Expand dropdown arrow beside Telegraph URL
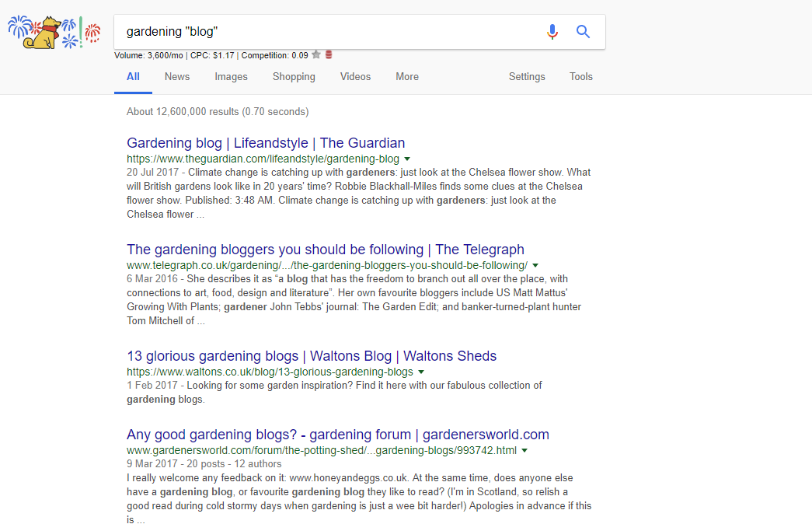The height and width of the screenshot is (531, 812). click(x=535, y=266)
